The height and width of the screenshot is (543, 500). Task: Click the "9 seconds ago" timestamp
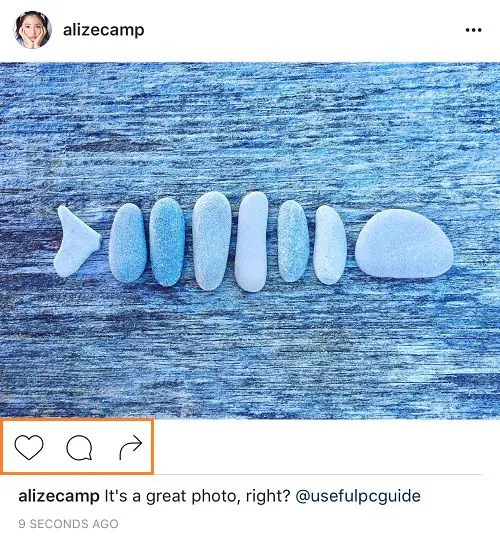(68, 524)
